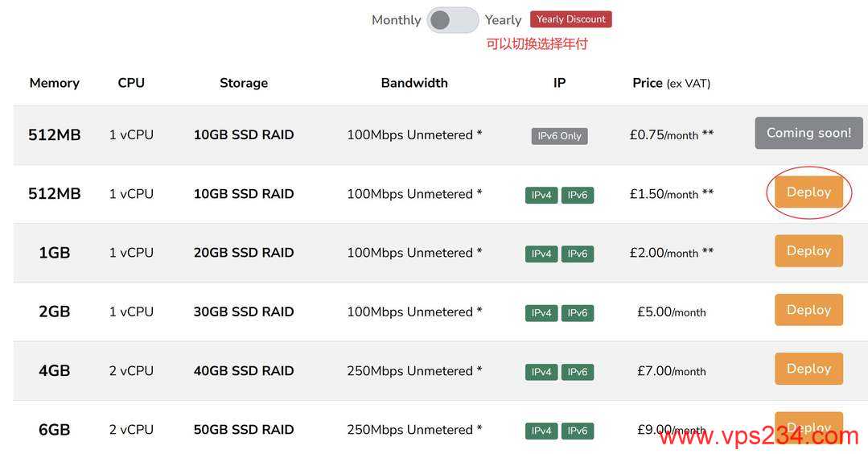Select the Monthly billing label
Image resolution: width=868 pixels, height=454 pixels.
tap(396, 20)
